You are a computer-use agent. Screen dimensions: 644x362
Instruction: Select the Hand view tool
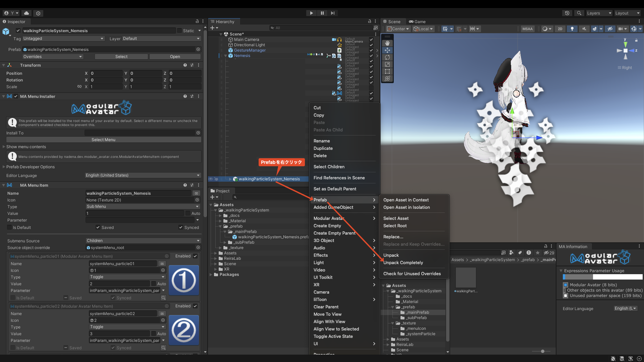click(x=387, y=43)
